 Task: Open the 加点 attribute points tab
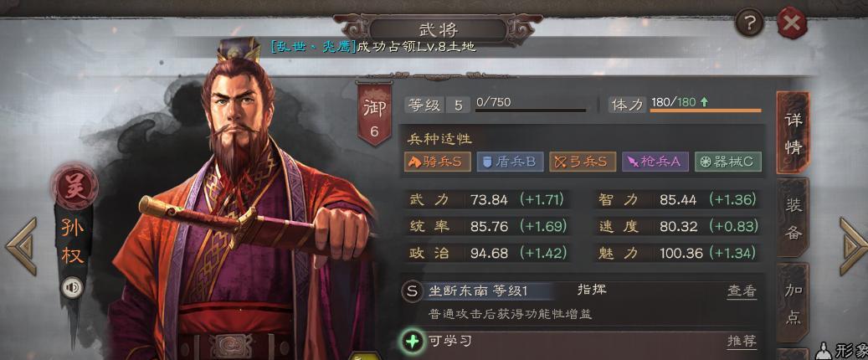point(793,303)
